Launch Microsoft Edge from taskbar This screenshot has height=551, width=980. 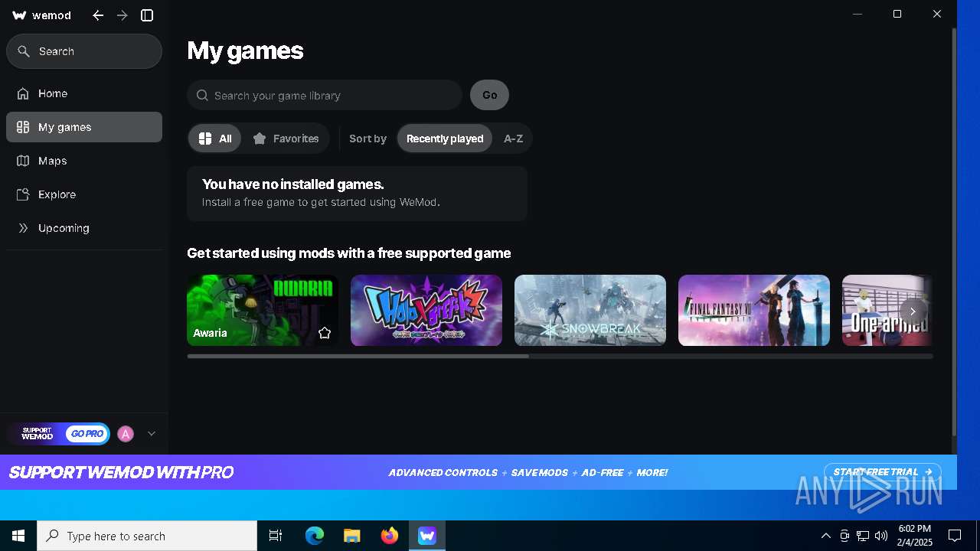315,536
